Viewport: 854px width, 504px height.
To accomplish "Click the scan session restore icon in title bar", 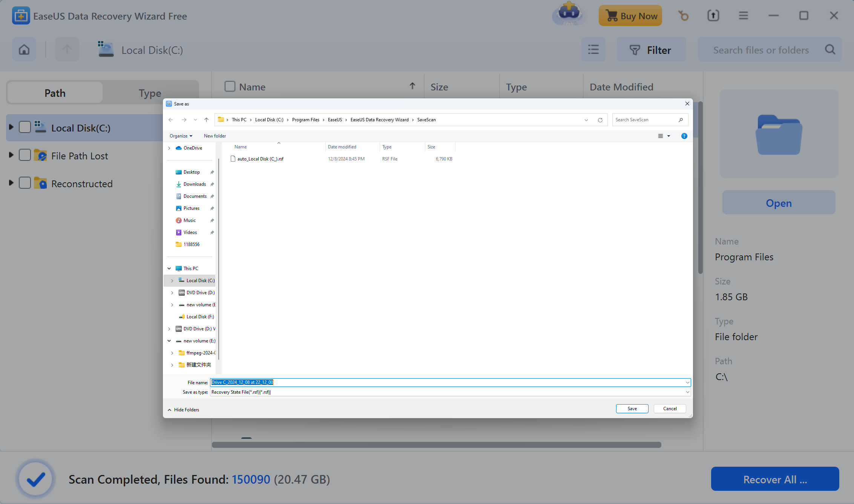I will pos(683,16).
